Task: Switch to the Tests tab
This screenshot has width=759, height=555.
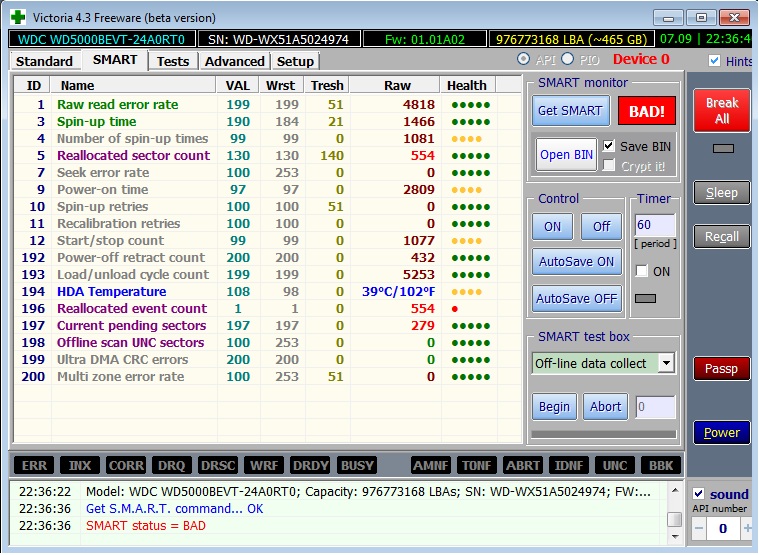Action: click(173, 61)
